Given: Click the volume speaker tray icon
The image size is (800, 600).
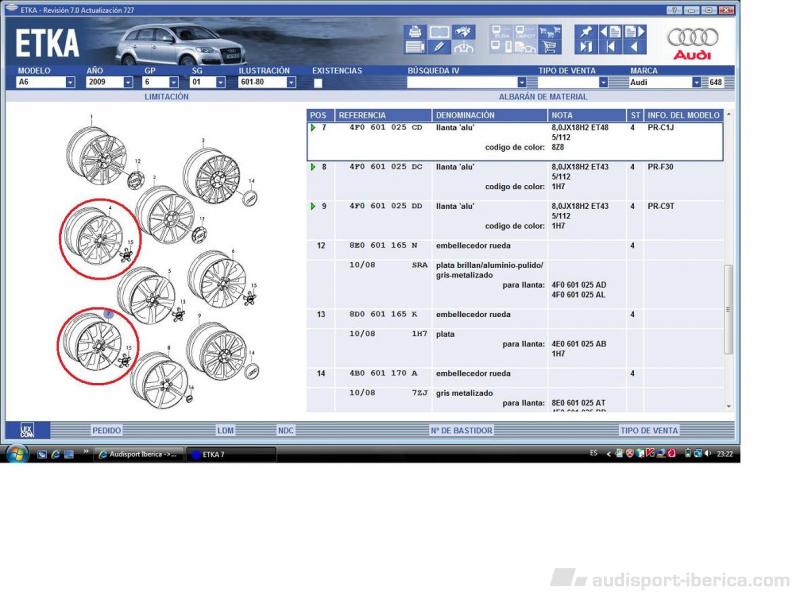Looking at the screenshot, I should (x=708, y=453).
